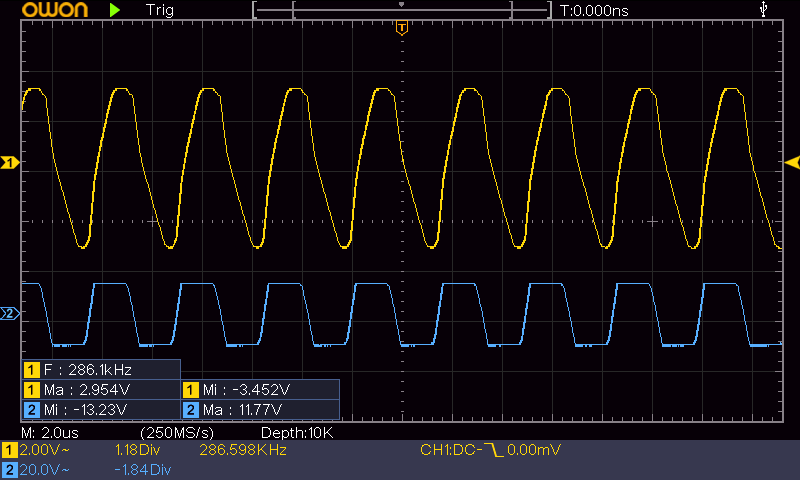Click the yellow 1 badge beside F measurement
This screenshot has width=800, height=480.
point(32,370)
